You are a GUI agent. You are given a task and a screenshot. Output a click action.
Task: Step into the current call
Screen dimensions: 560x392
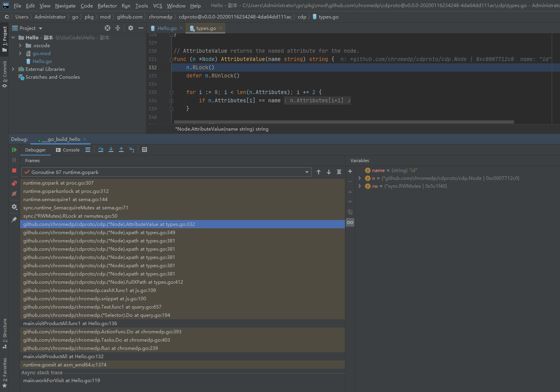coord(111,150)
